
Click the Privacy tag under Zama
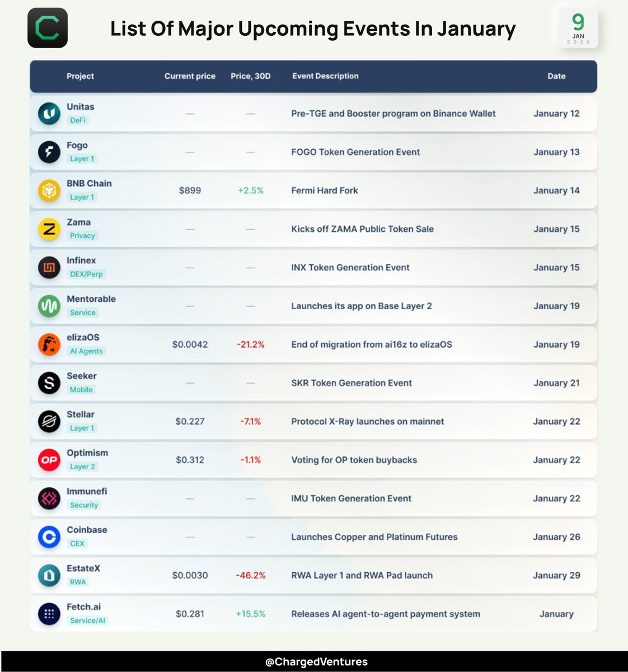pos(82,236)
